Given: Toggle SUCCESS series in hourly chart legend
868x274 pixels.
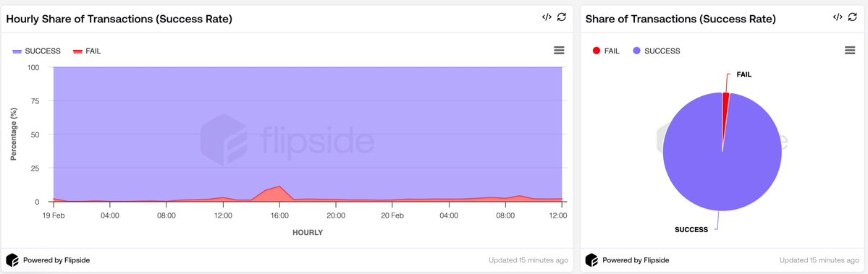Looking at the screenshot, I should pos(36,51).
